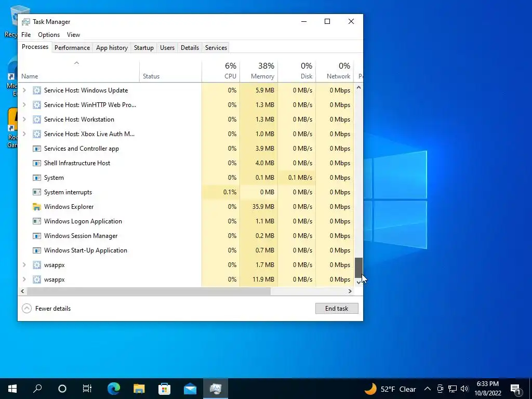Select the 35.9 MB memory cell
The width and height of the screenshot is (532, 399).
click(259, 207)
